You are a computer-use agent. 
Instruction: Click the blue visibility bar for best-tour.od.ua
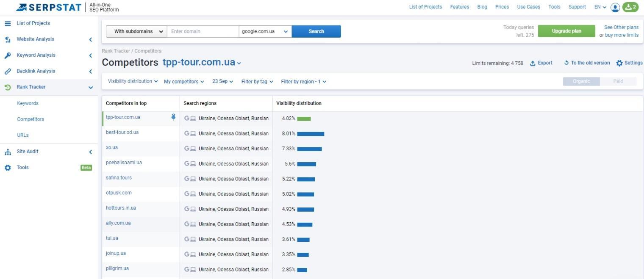click(311, 134)
